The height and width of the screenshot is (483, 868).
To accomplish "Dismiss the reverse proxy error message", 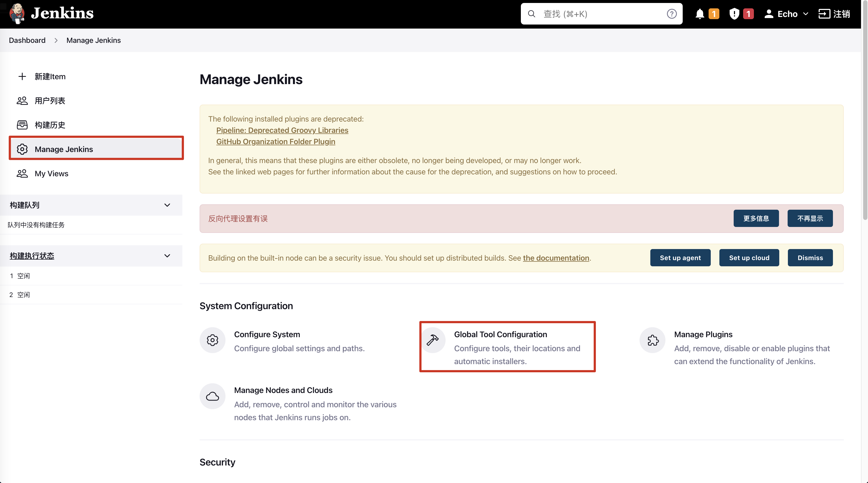I will coord(810,218).
